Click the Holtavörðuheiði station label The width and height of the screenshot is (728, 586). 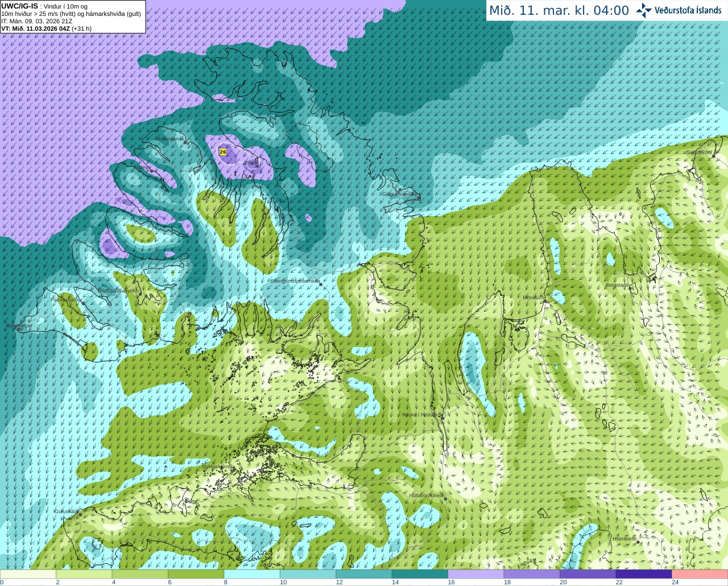pyautogui.click(x=426, y=496)
